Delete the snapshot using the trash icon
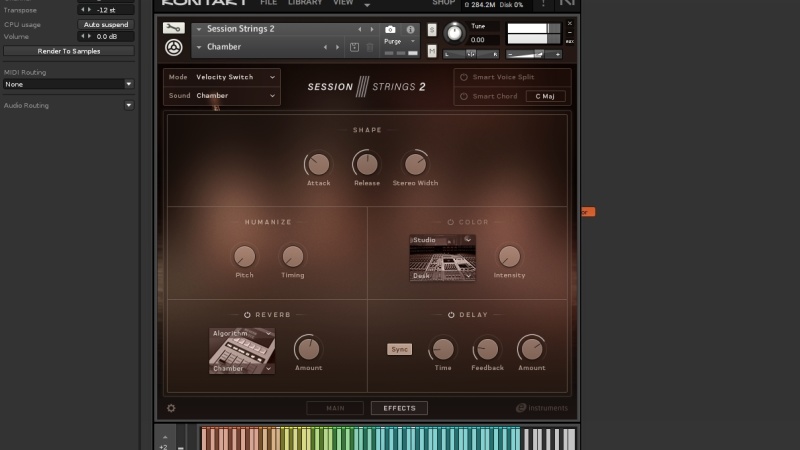 coord(370,47)
